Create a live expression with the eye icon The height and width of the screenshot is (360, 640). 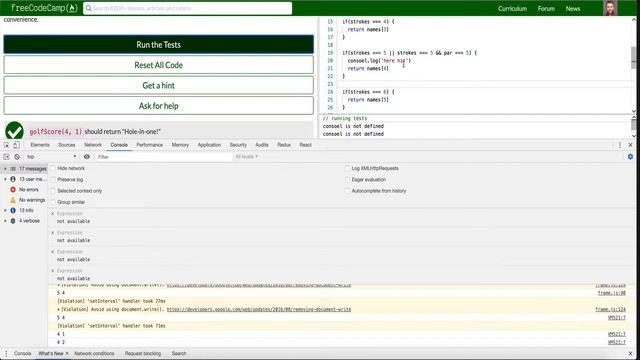[87, 157]
